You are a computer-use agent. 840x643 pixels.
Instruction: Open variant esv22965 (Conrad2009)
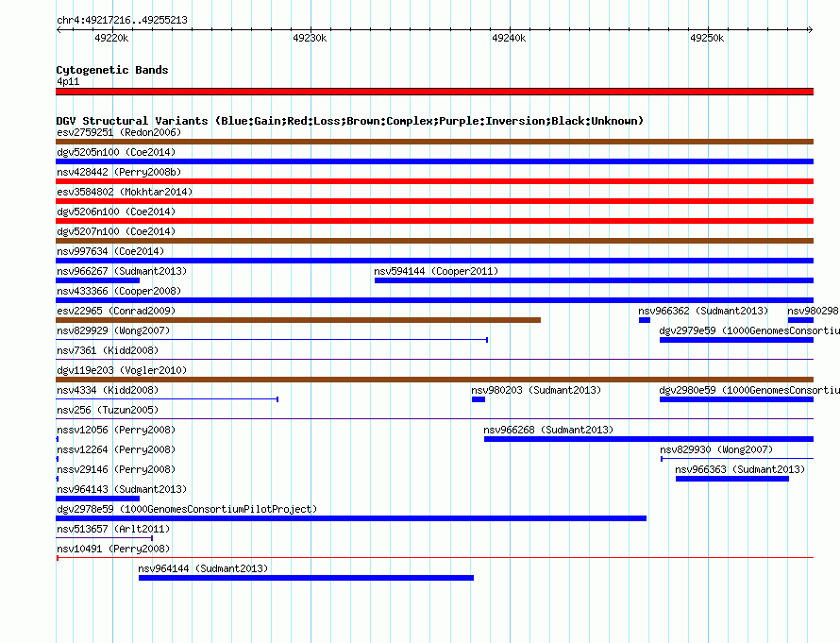click(x=116, y=311)
